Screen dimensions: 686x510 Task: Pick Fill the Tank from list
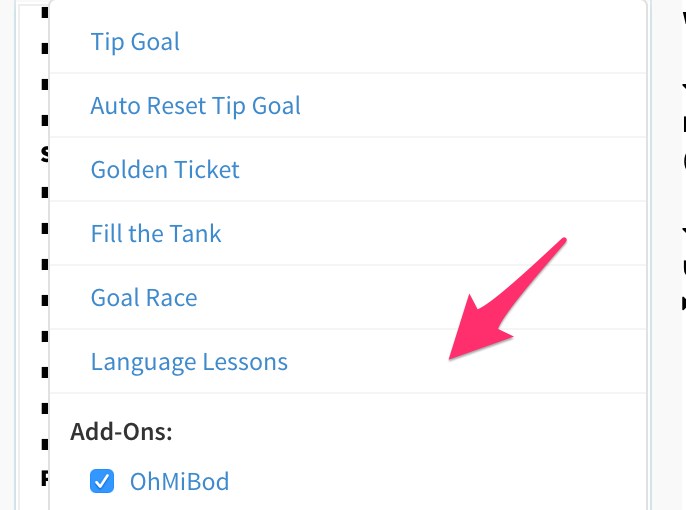[156, 234]
